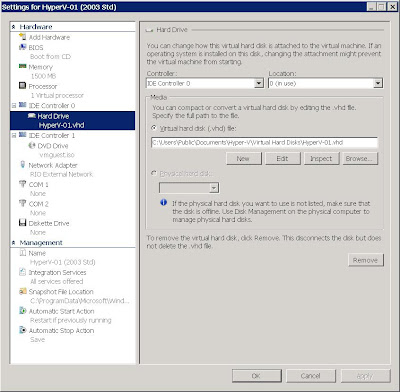Click the '1 Virtual processor' text
Viewport: 400px width, 392px height.
[x=57, y=95]
